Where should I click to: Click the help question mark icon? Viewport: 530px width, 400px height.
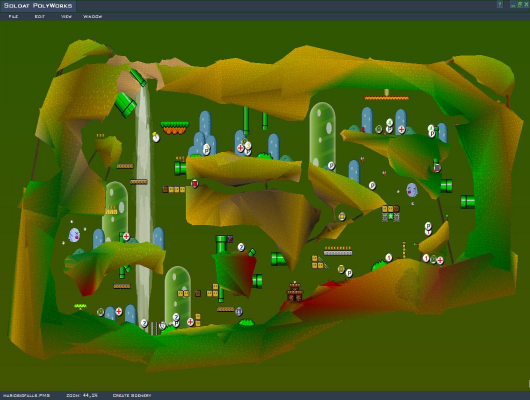500,4
